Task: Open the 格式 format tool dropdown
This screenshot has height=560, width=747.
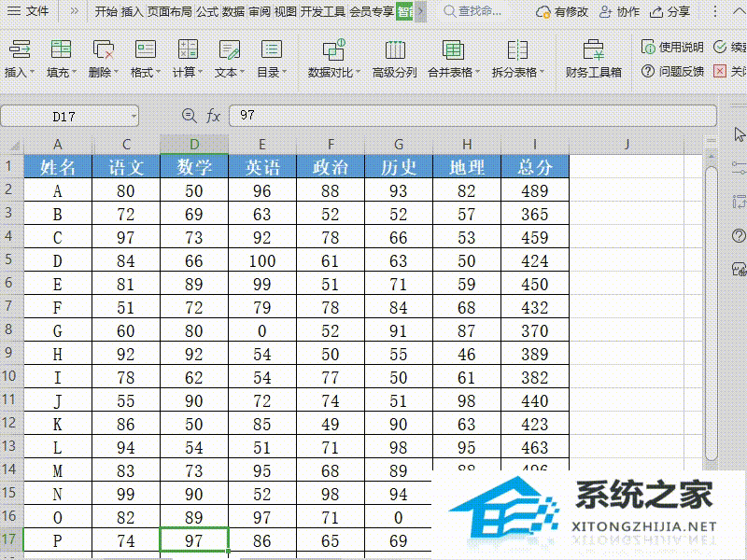Action: pos(146,59)
